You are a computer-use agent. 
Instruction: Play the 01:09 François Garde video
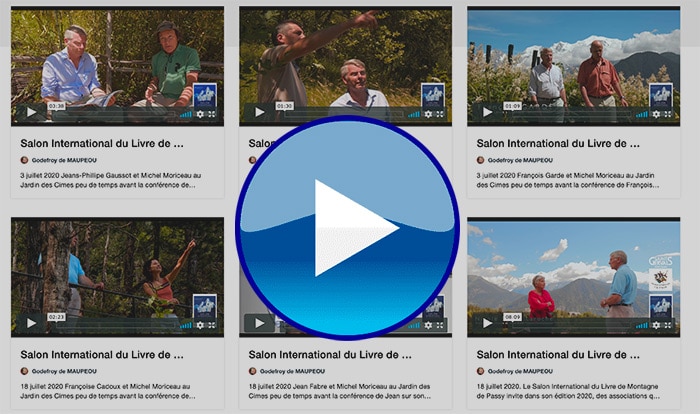pos(488,113)
